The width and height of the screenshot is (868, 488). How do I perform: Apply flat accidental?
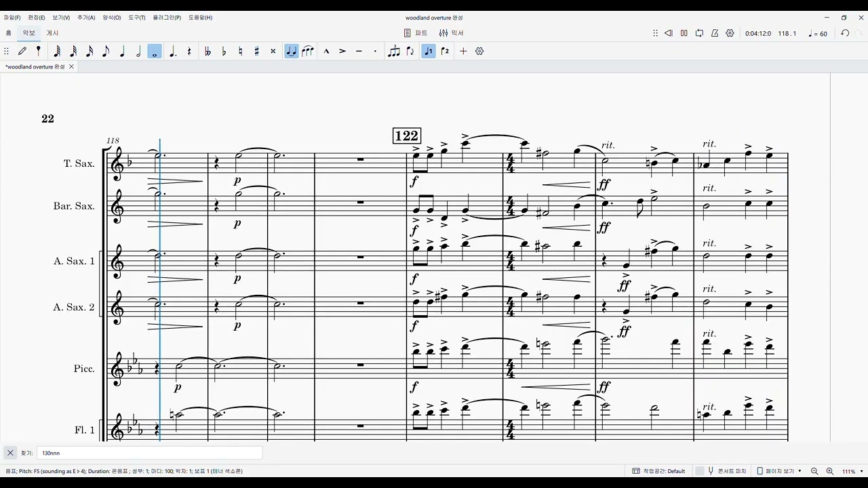coord(224,51)
